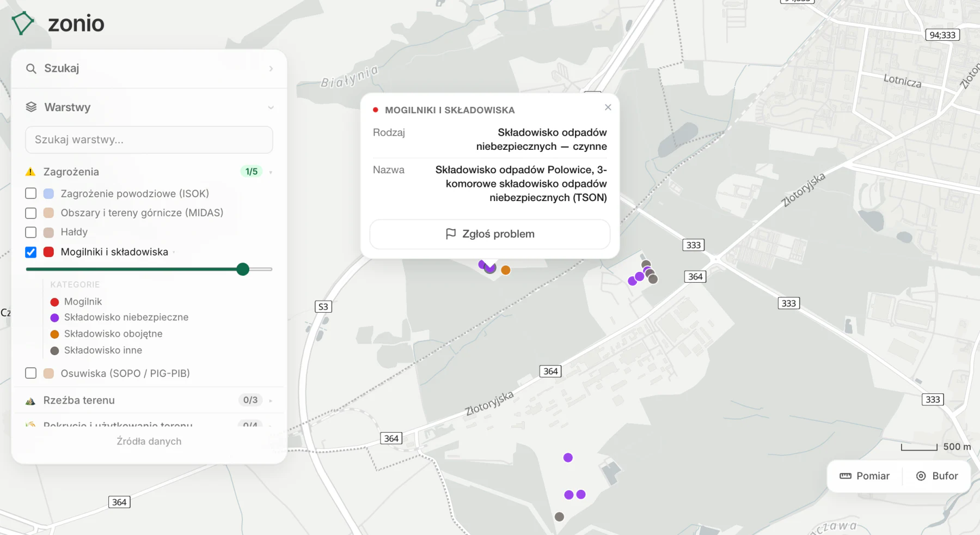Screen dimensions: 980x535
Task: Expand the Rzeźba terenu group
Action: [x=271, y=401]
